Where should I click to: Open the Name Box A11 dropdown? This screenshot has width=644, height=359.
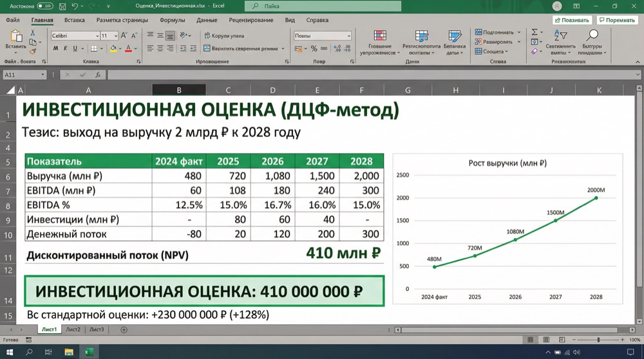[x=43, y=75]
